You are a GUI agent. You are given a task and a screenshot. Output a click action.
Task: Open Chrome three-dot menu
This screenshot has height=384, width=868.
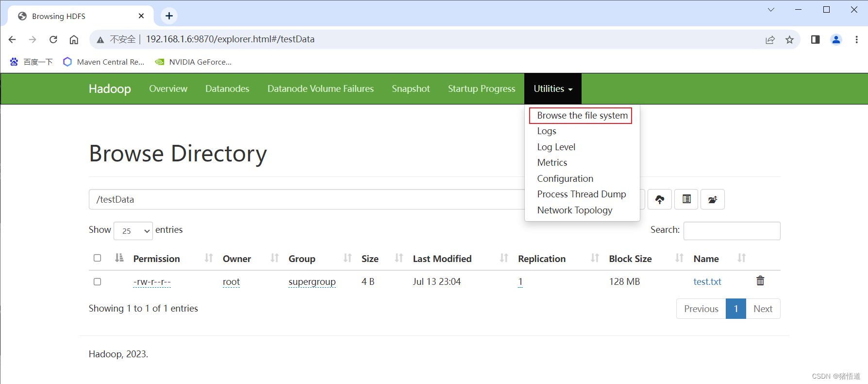856,39
